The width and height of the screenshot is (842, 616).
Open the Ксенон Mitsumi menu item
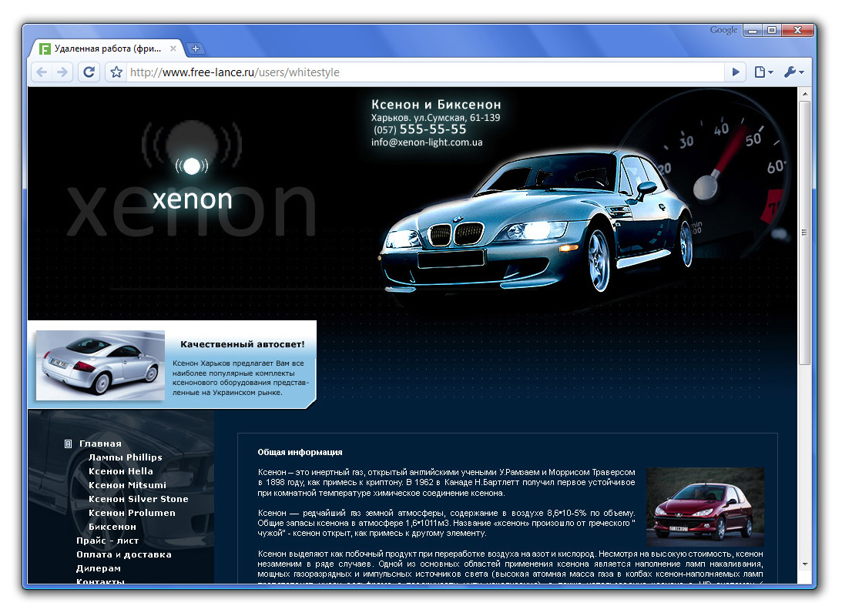click(127, 485)
